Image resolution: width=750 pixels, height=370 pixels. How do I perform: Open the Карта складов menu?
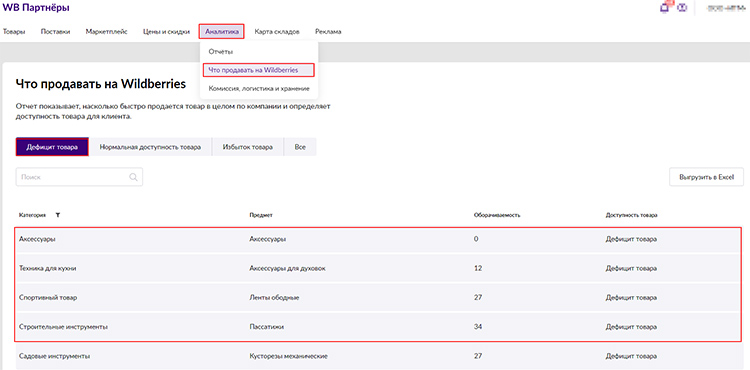tap(277, 32)
